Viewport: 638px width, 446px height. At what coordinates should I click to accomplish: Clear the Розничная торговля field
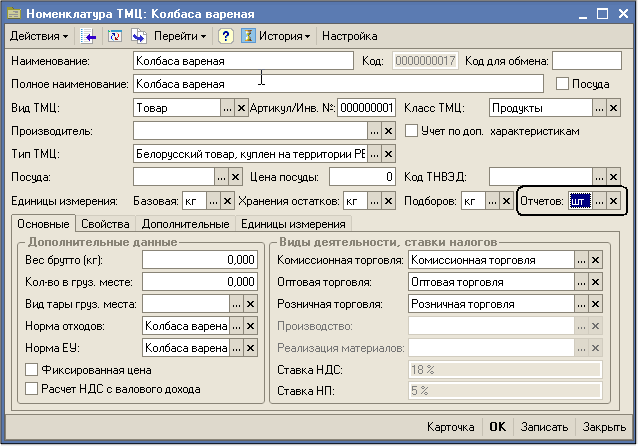coord(595,303)
